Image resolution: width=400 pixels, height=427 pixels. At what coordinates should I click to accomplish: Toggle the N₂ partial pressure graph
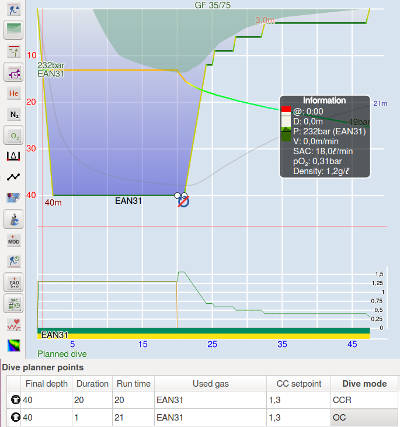[x=14, y=115]
